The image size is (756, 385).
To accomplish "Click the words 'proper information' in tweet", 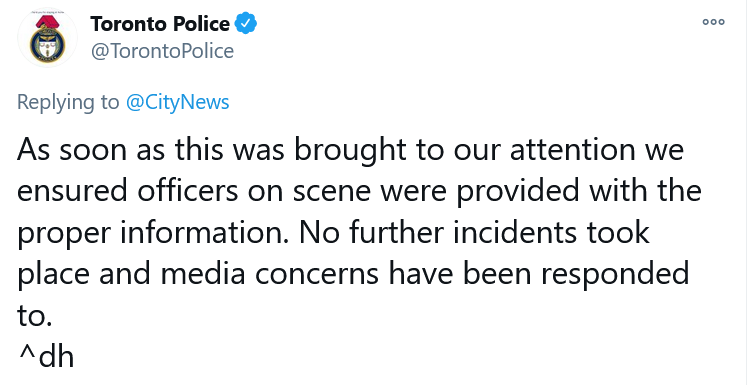I will click(x=153, y=234).
